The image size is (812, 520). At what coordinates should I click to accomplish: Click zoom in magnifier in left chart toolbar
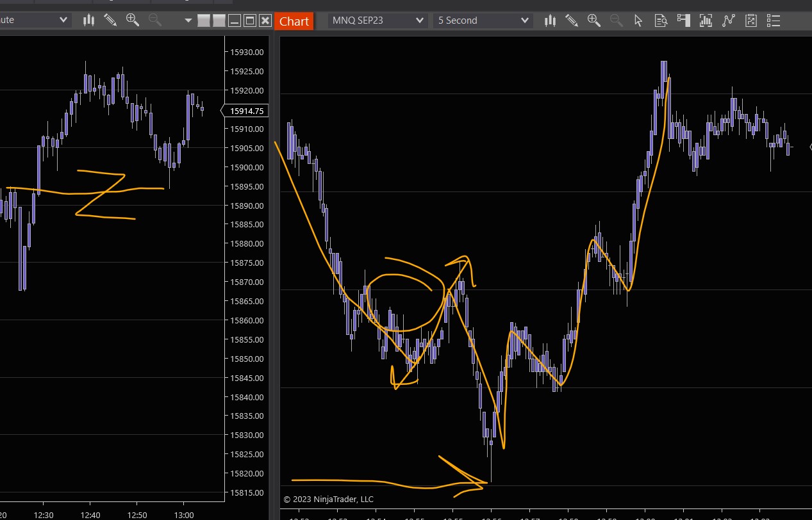pyautogui.click(x=133, y=20)
